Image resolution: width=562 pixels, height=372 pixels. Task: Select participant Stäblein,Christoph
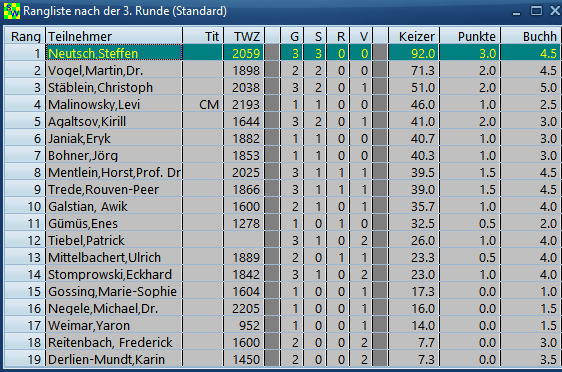click(114, 87)
